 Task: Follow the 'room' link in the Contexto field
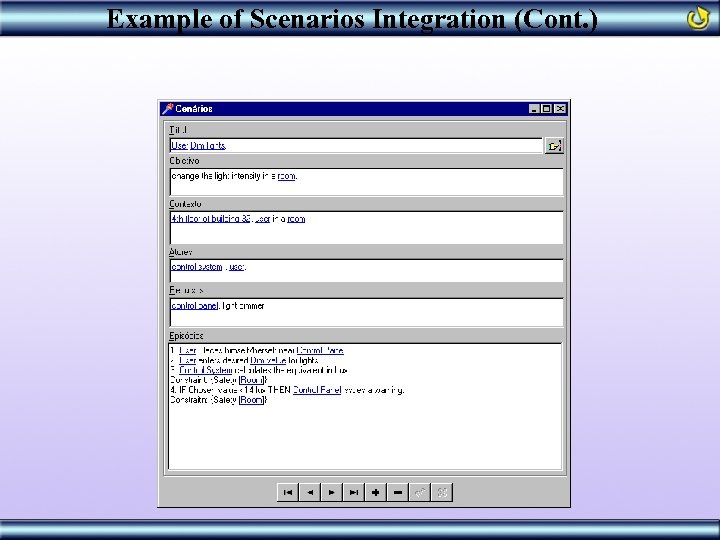tap(296, 219)
